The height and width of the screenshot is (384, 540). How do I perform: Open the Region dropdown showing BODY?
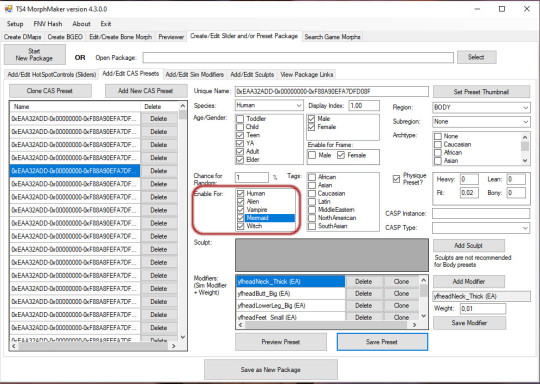point(481,107)
